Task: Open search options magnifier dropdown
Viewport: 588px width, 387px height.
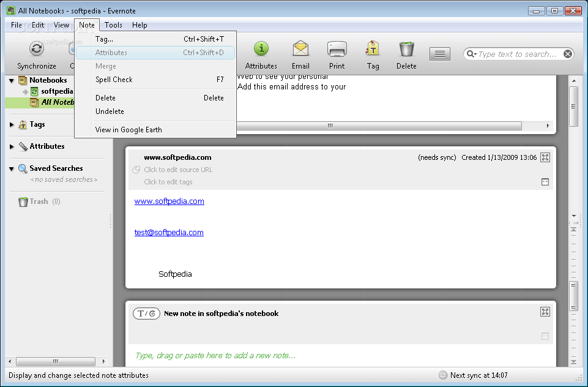Action: tap(471, 54)
